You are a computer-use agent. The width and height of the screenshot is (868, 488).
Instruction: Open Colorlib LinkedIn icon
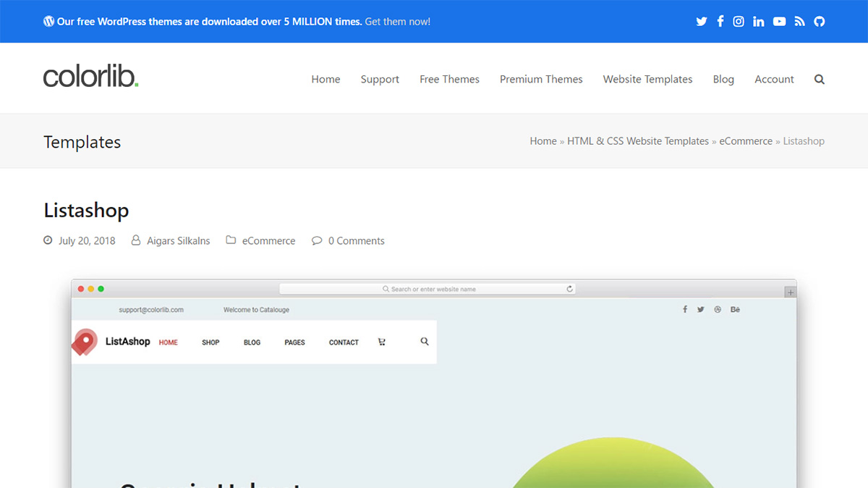point(758,22)
